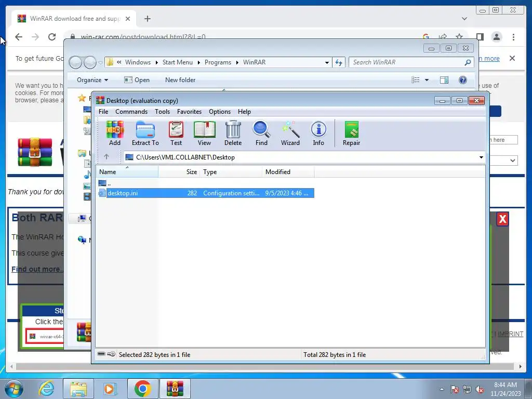The height and width of the screenshot is (399, 532).
Task: Open the WinRAR File menu
Action: tap(103, 112)
